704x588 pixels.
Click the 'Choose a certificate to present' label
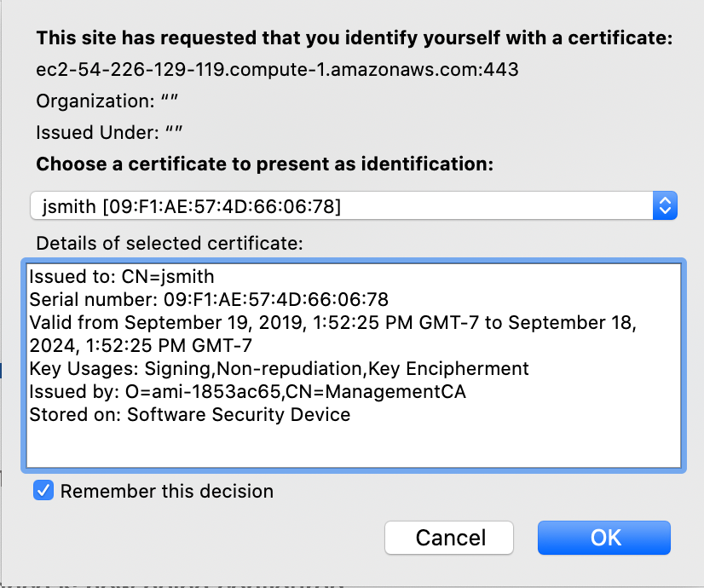click(264, 164)
